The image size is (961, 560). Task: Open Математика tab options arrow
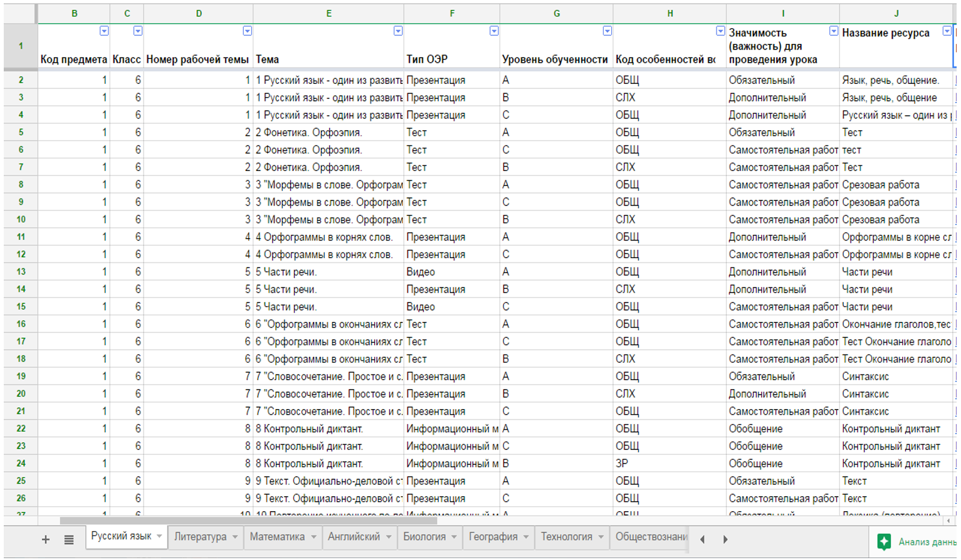(x=313, y=537)
